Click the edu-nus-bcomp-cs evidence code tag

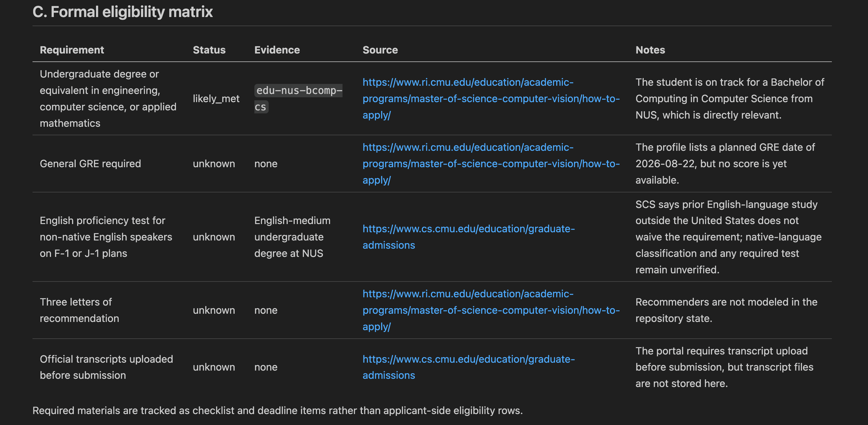[298, 99]
